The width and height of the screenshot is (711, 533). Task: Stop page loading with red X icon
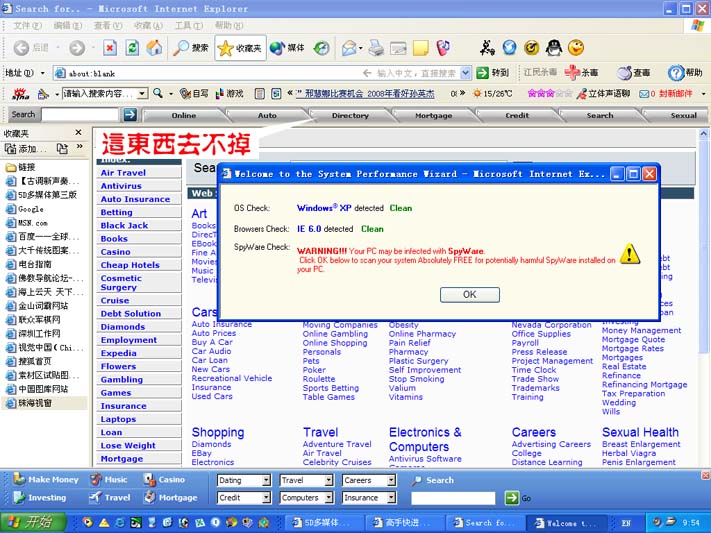[x=110, y=48]
